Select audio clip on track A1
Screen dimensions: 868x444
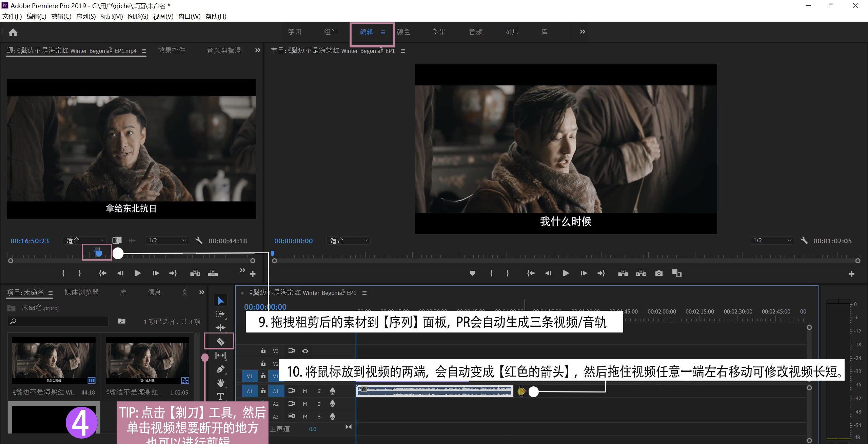435,391
